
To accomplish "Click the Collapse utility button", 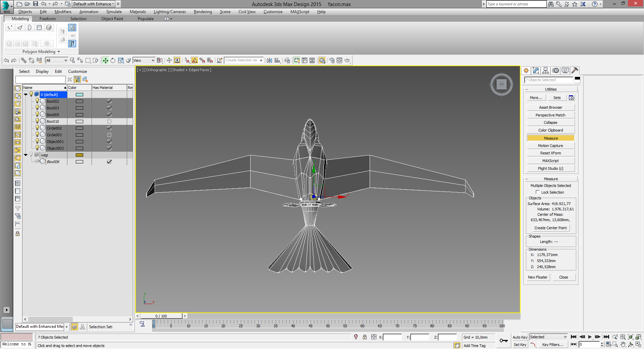I will pyautogui.click(x=550, y=122).
